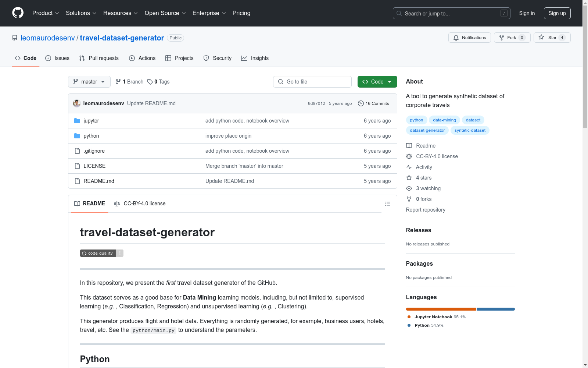Image resolution: width=588 pixels, height=368 pixels.
Task: Click the book icon beside Readme
Action: click(409, 146)
